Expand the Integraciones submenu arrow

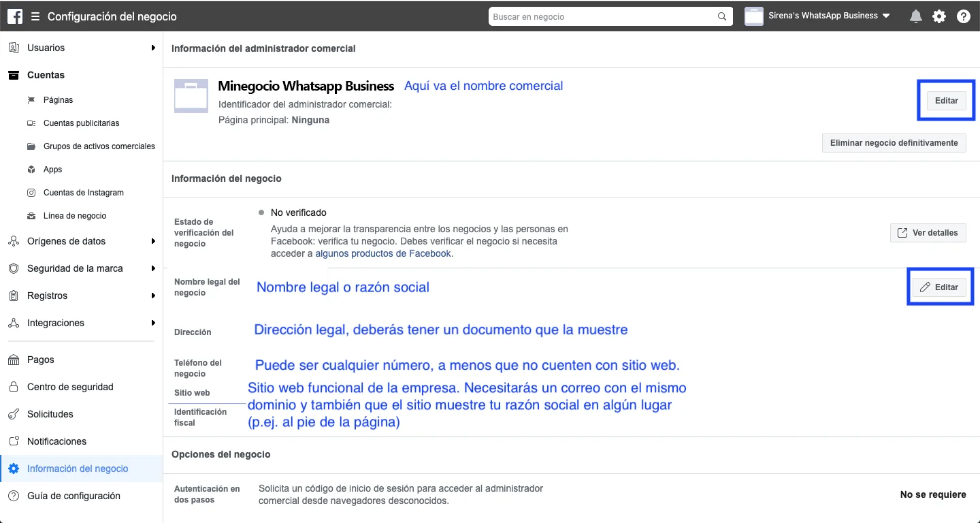point(154,323)
